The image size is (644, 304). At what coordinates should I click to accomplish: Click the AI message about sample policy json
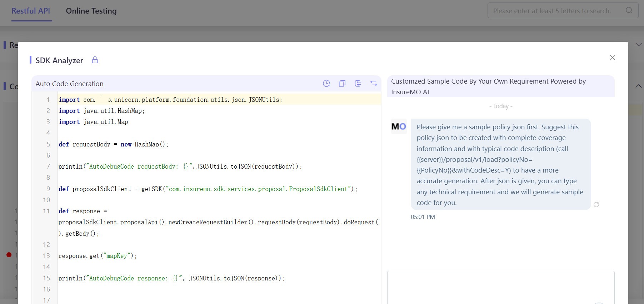point(501,165)
